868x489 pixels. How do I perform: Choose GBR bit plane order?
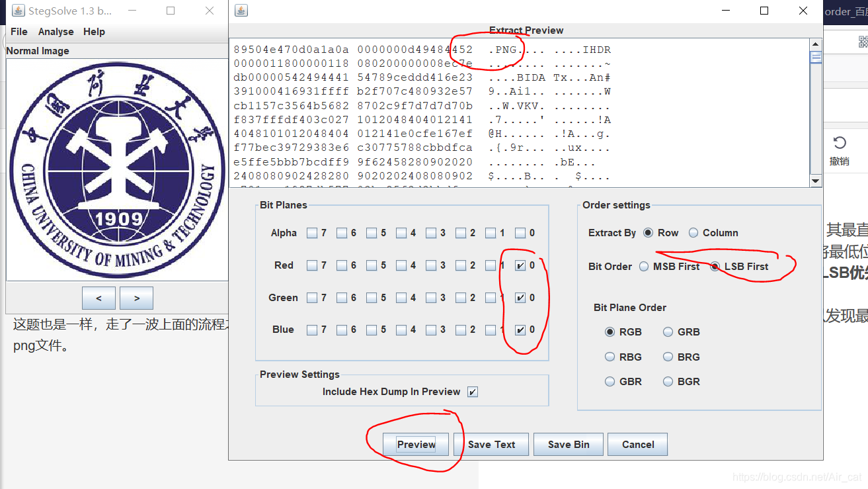click(610, 382)
